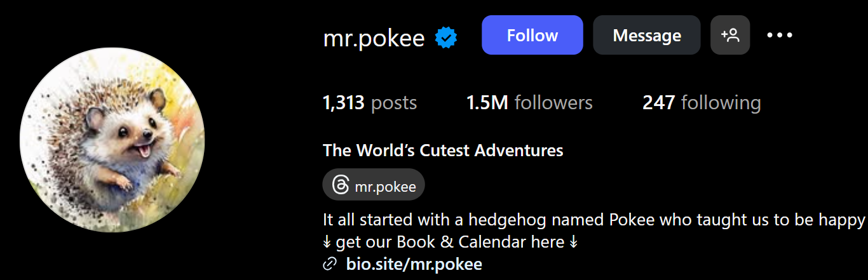The height and width of the screenshot is (280, 868).
Task: Click the blue verified badge
Action: point(446,38)
